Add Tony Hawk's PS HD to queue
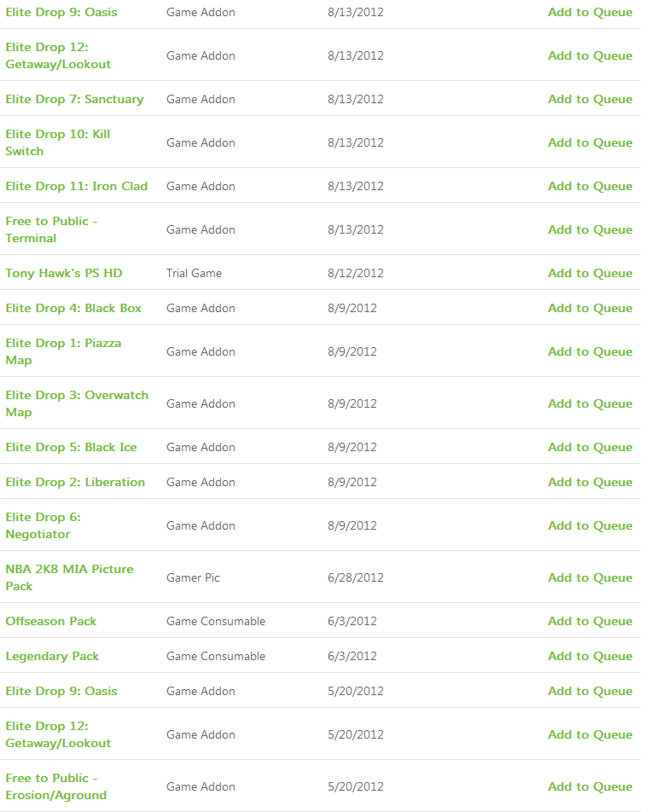The height and width of the screenshot is (812, 651). [x=590, y=273]
